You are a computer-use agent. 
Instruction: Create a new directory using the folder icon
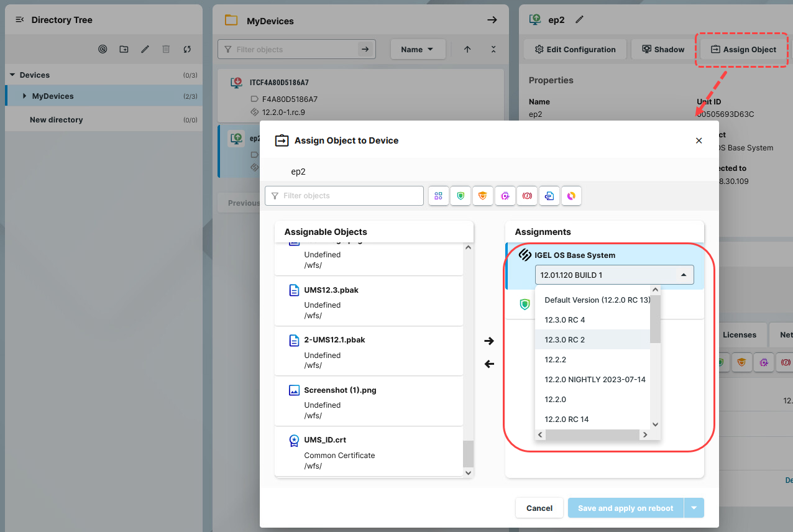click(124, 49)
